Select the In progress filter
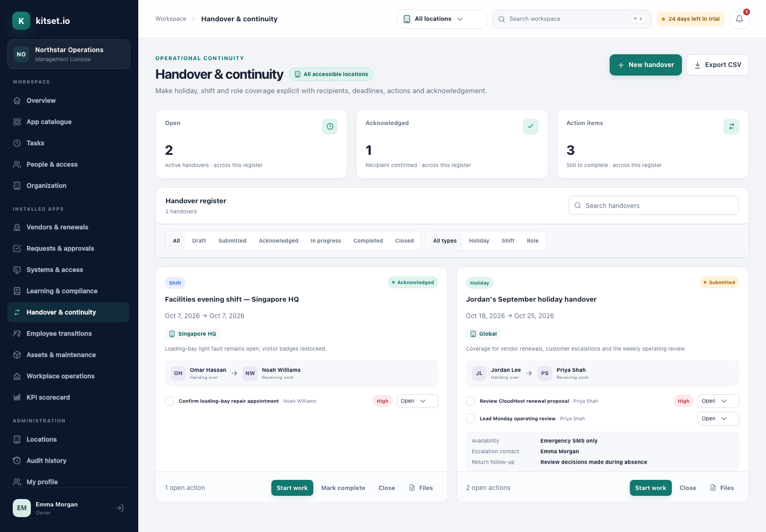 326,241
